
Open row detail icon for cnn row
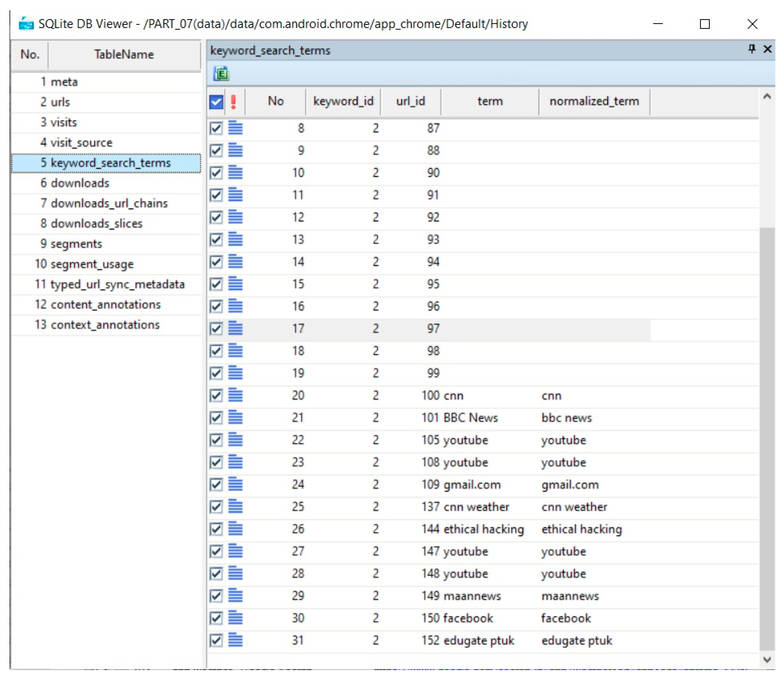pyautogui.click(x=235, y=395)
